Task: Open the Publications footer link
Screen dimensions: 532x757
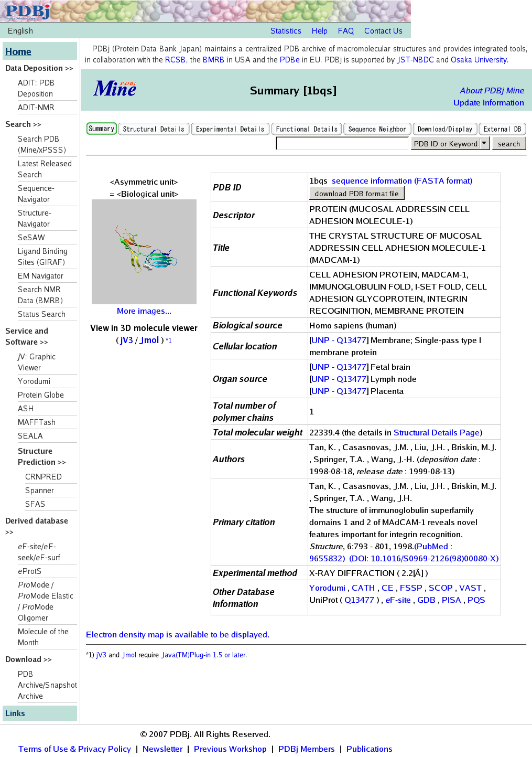Action: click(x=369, y=749)
